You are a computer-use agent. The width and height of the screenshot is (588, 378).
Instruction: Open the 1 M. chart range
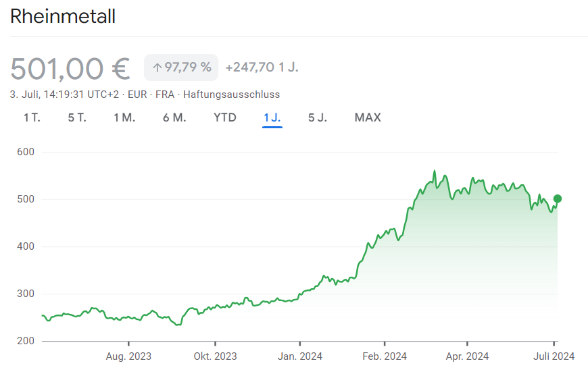pyautogui.click(x=124, y=117)
